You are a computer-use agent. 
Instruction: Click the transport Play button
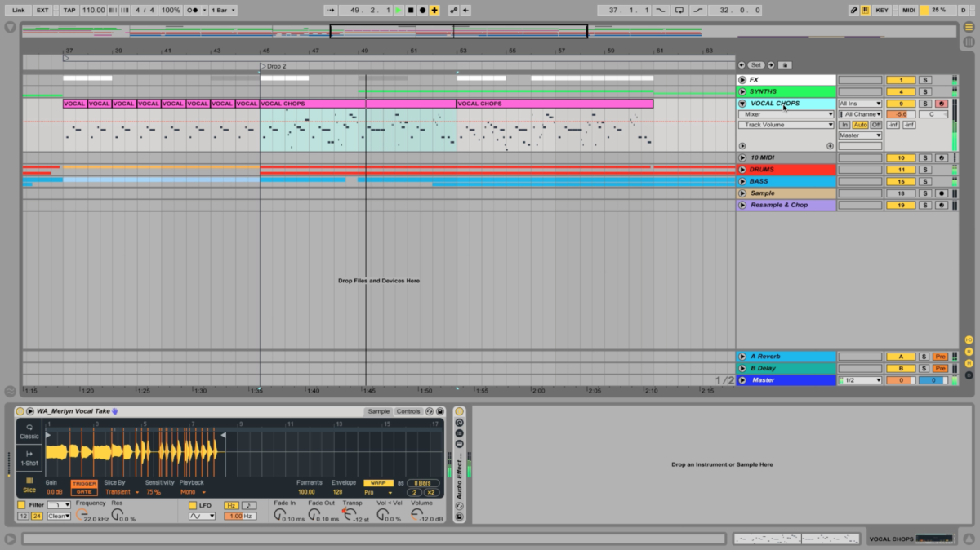coord(399,10)
